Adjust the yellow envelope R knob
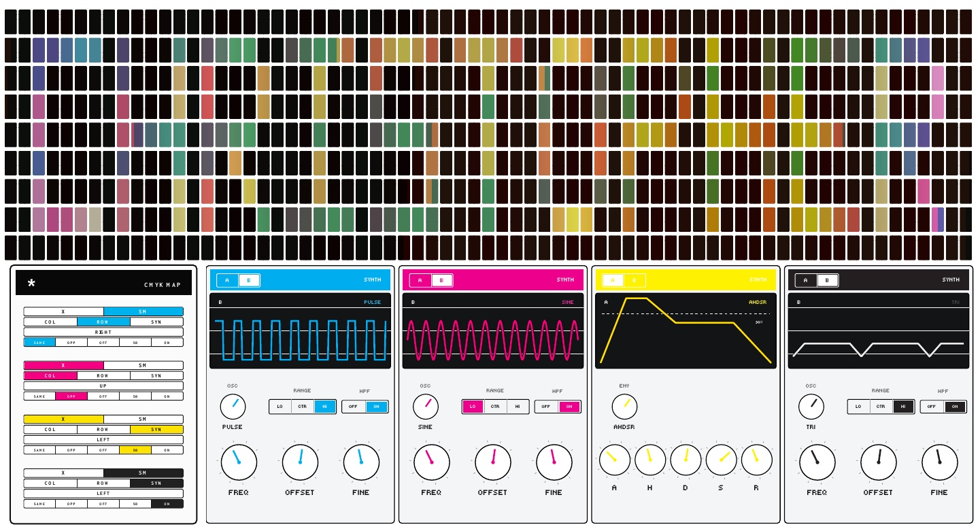980x529 pixels. point(757,460)
